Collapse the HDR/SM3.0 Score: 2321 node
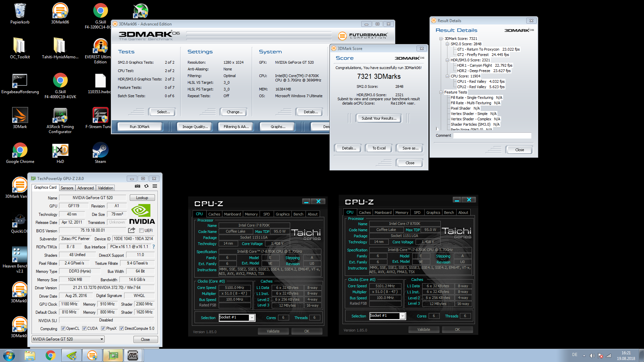This screenshot has height=362, width=644. click(x=447, y=60)
